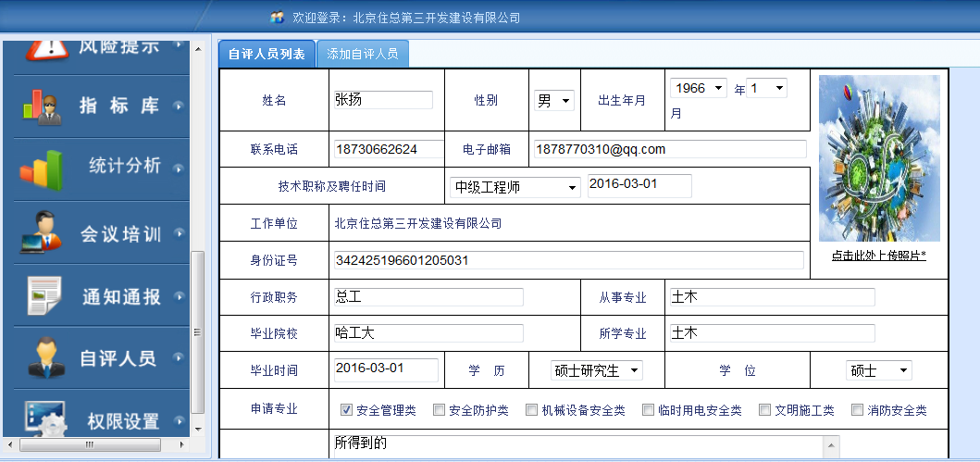Expand the birth year 1966 dropdown
Viewport: 980px width, 462px height.
(699, 88)
